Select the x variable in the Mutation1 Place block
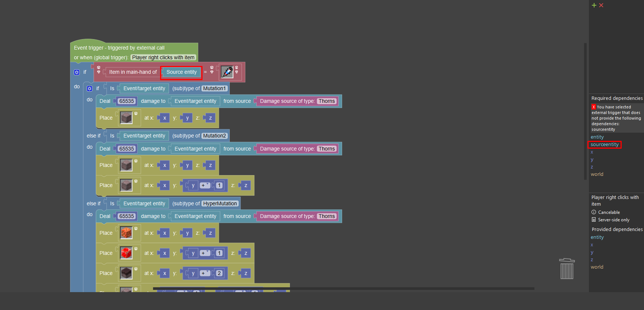This screenshot has width=644, height=310. point(165,118)
